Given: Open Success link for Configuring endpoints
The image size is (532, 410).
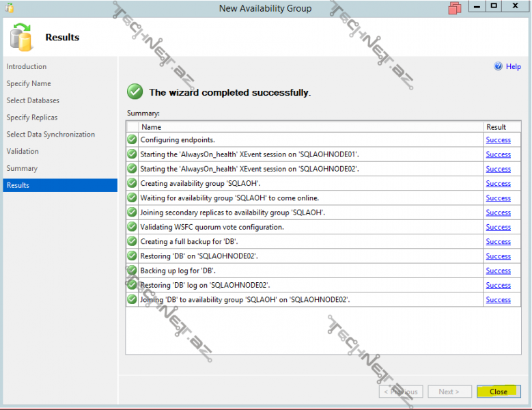Looking at the screenshot, I should click(x=498, y=140).
